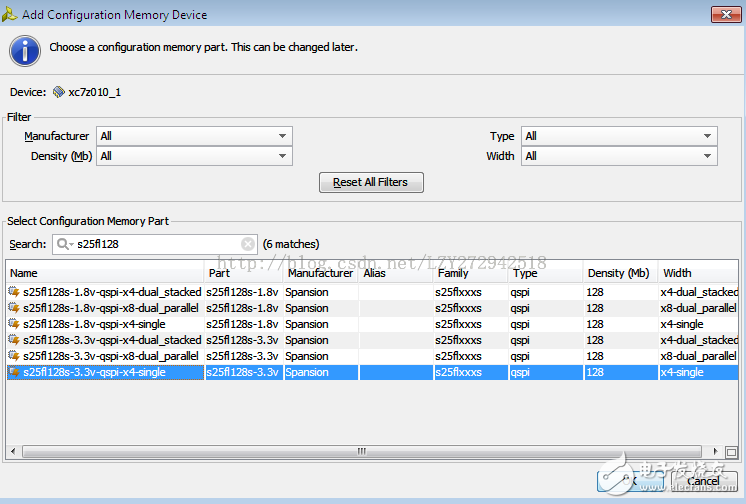The width and height of the screenshot is (746, 504).
Task: Expand the Type filter dropdown
Action: 708,136
